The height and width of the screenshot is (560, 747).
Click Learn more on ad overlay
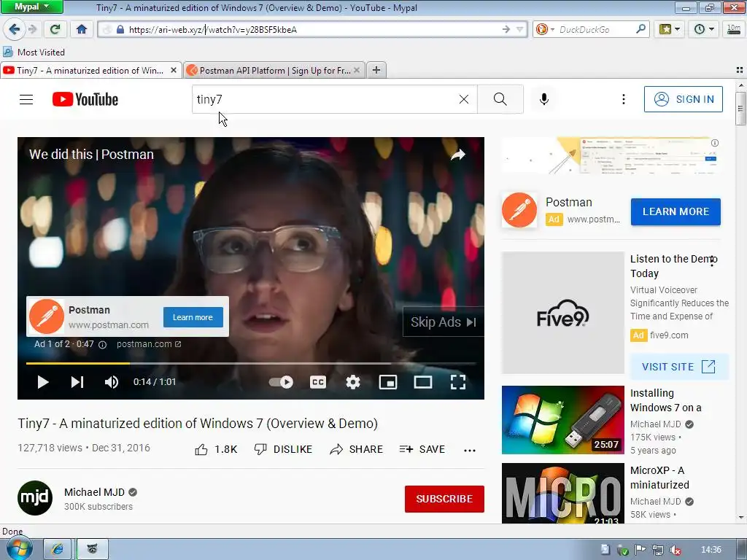(193, 317)
